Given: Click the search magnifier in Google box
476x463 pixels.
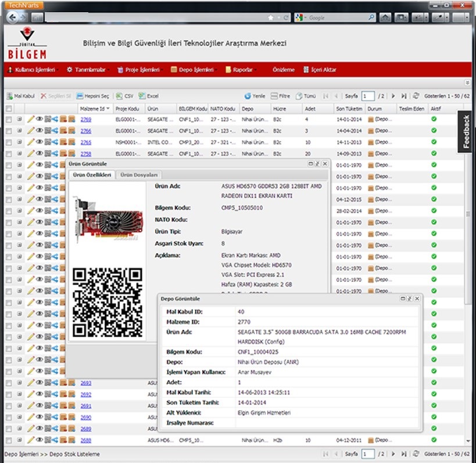Looking at the screenshot, I should point(371,17).
